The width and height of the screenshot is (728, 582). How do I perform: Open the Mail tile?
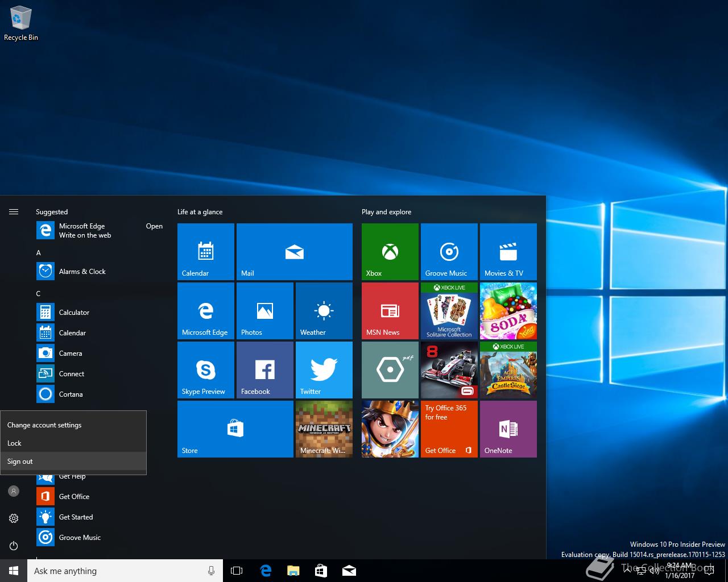[x=295, y=251]
